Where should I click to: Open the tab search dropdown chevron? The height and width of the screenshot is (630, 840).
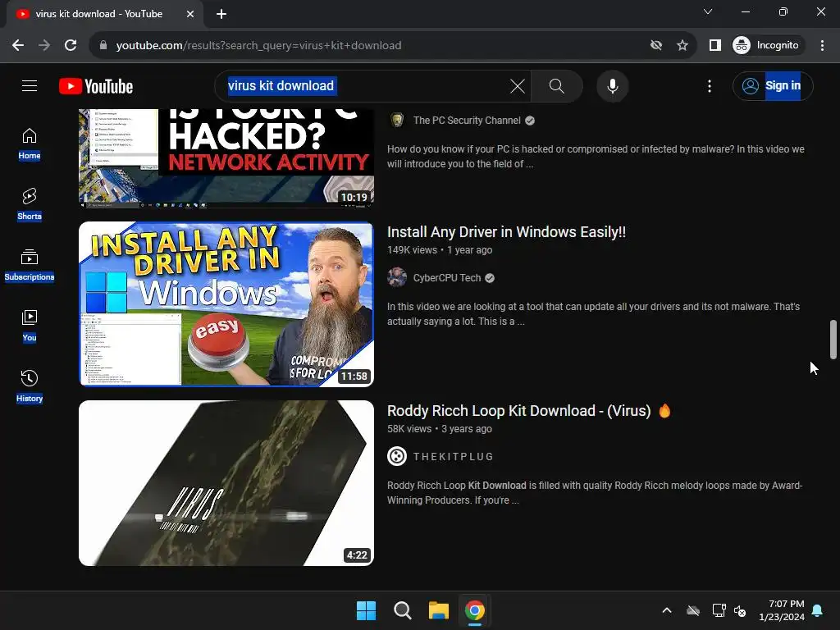point(708,11)
